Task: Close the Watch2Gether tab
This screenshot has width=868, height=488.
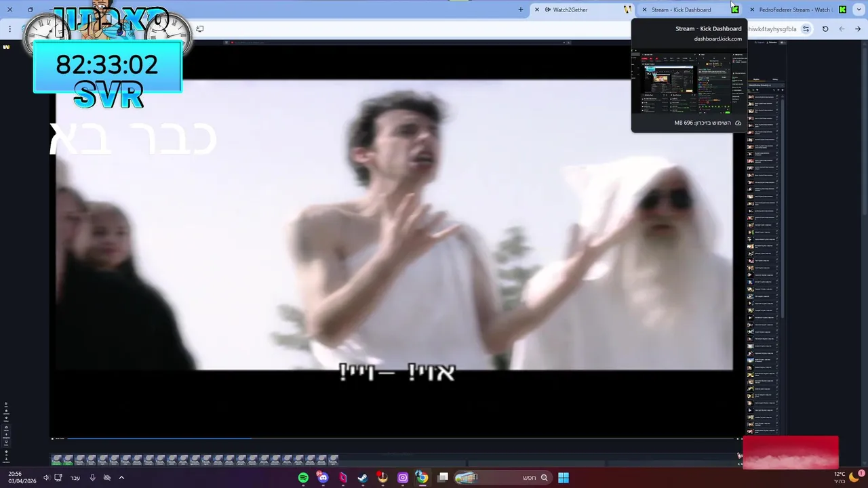Action: coord(537,9)
